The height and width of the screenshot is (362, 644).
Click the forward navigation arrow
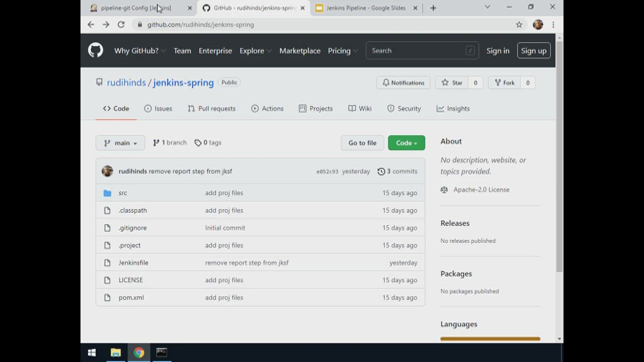click(106, 24)
